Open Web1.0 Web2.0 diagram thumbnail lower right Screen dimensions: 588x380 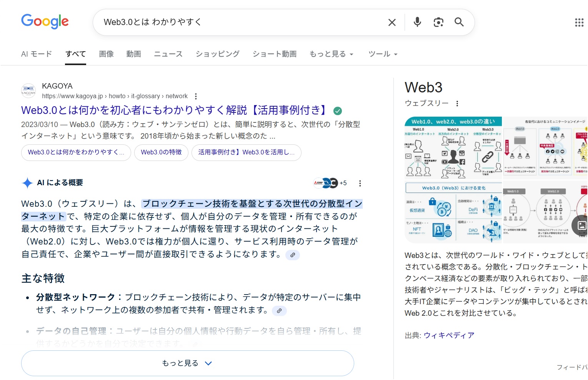[x=545, y=212]
